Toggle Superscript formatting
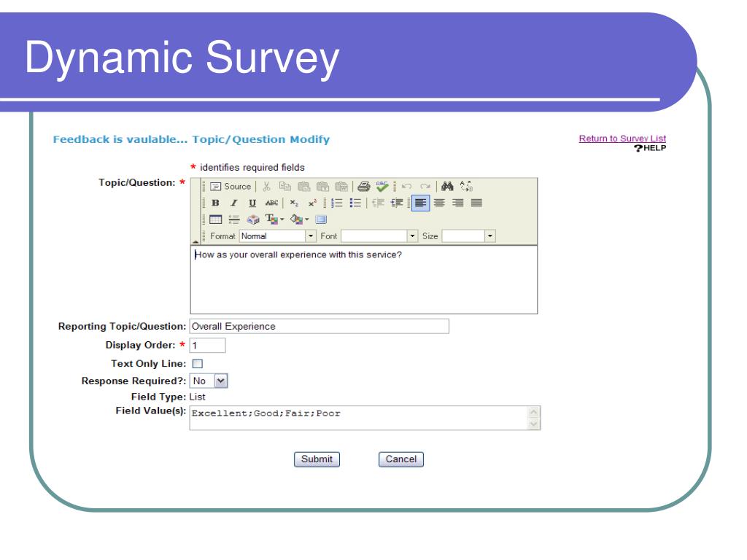The width and height of the screenshot is (747, 560). [x=312, y=203]
